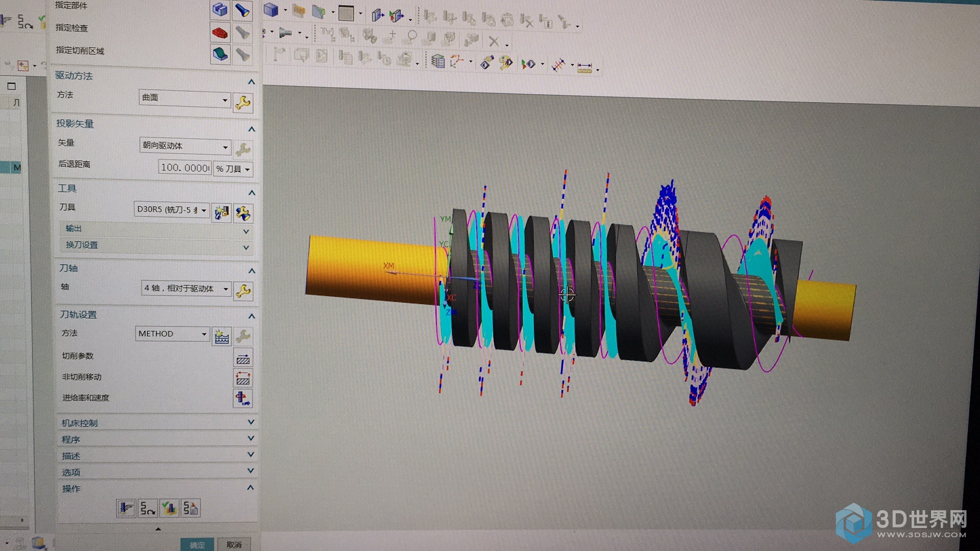Collapse the 投影矢量 section

pos(252,129)
